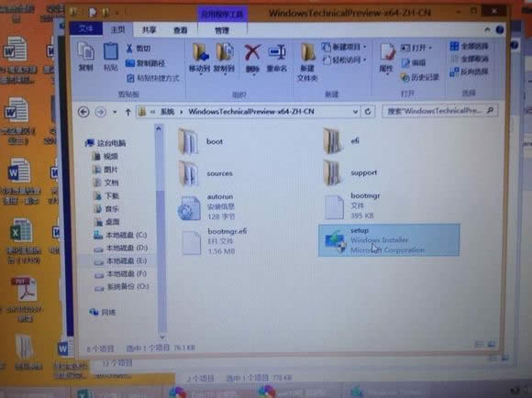
Task: Open Videos (视频) in navigation pane
Action: 105,156
